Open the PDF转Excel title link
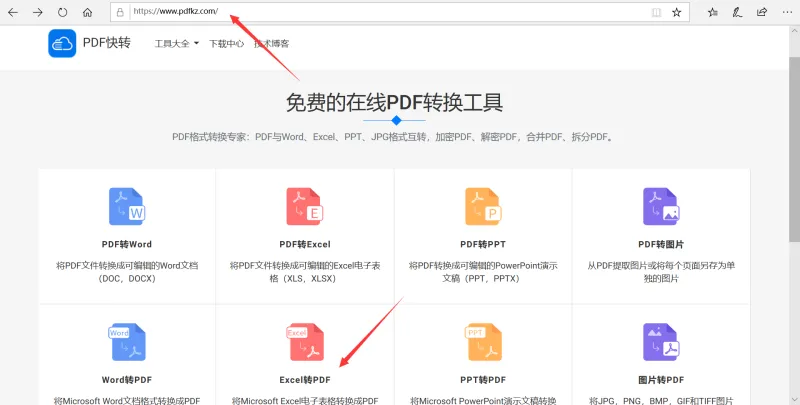The image size is (800, 405). point(305,244)
